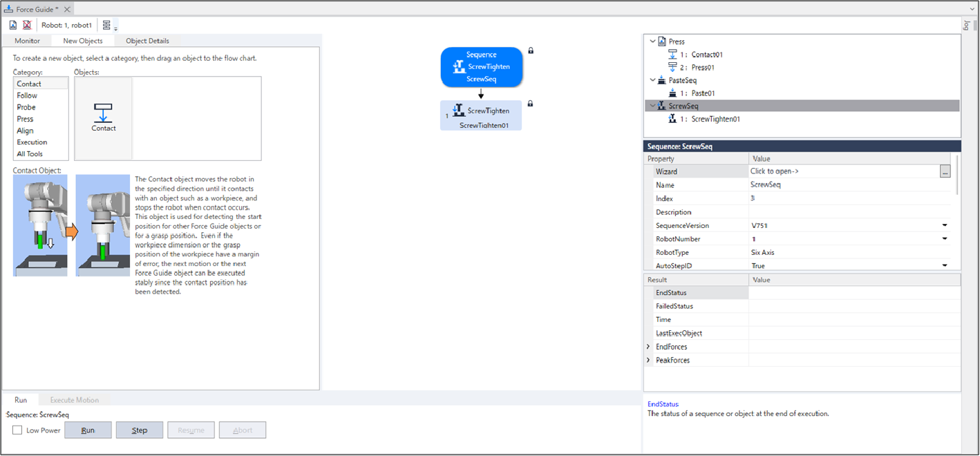Click the lock icon beside ScrewTighten01 step
This screenshot has height=456, width=980.
[x=530, y=104]
